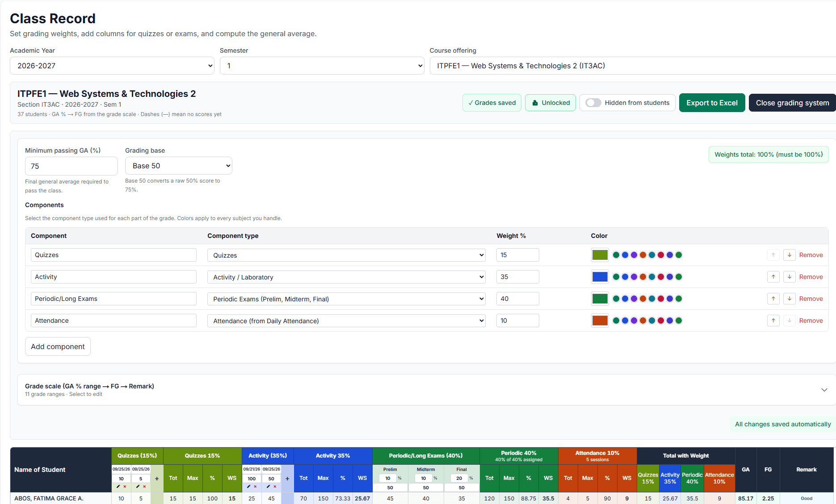Delete the activity column with max 50
The width and height of the screenshot is (836, 504).
(x=275, y=487)
